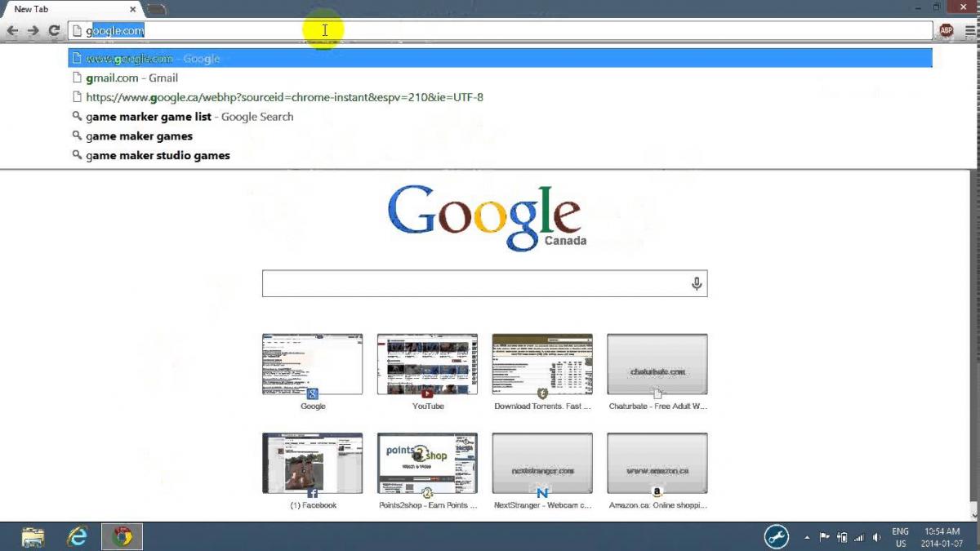Image resolution: width=980 pixels, height=551 pixels.
Task: Open File Explorer from the taskbar
Action: [33, 536]
